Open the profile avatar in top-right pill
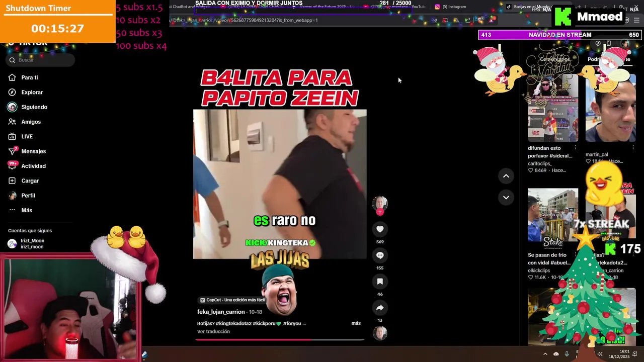 (x=625, y=44)
